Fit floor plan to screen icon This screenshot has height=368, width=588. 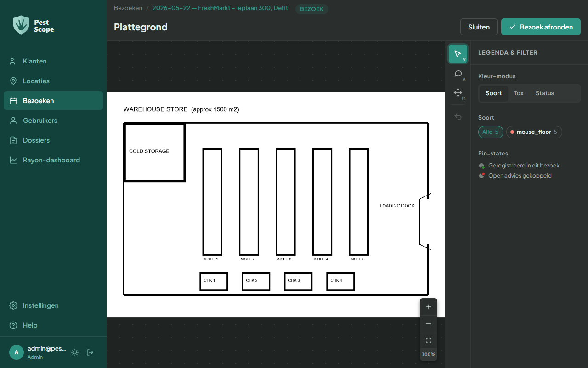[x=429, y=340]
